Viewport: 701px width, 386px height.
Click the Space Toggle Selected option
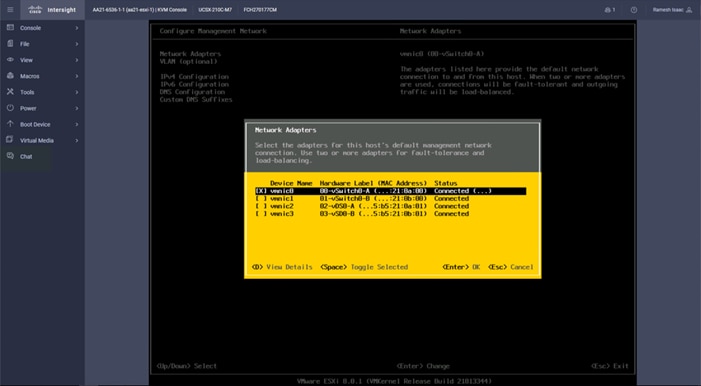tap(364, 267)
